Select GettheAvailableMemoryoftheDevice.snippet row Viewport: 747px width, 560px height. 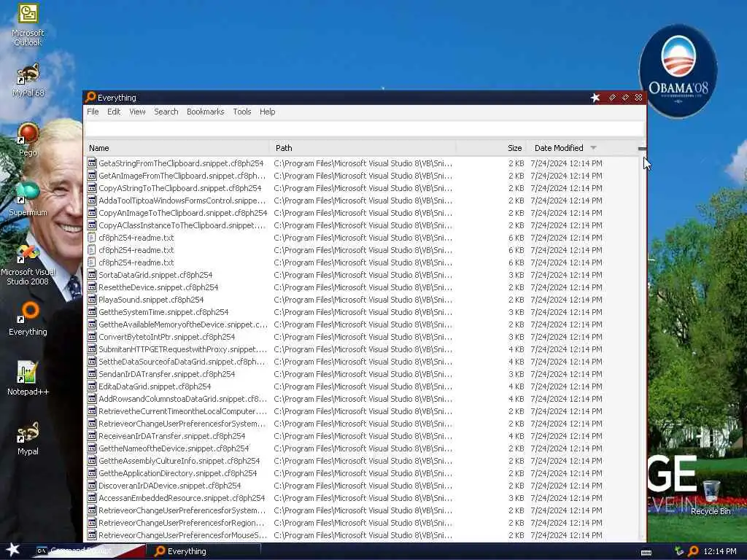[x=361, y=324]
